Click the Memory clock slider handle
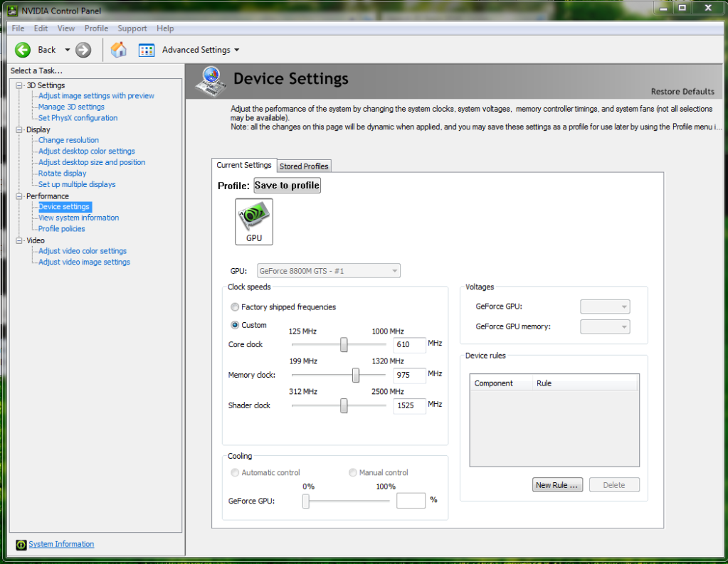 (x=356, y=375)
